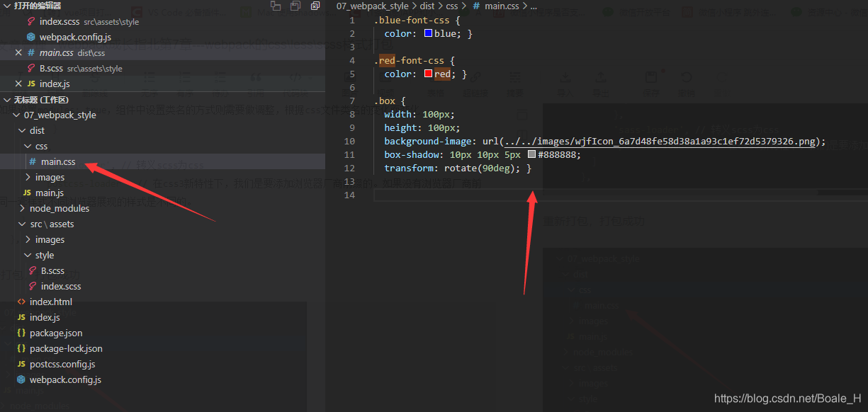
Task: Click JS icon of postcss.config.js
Action: 21,364
